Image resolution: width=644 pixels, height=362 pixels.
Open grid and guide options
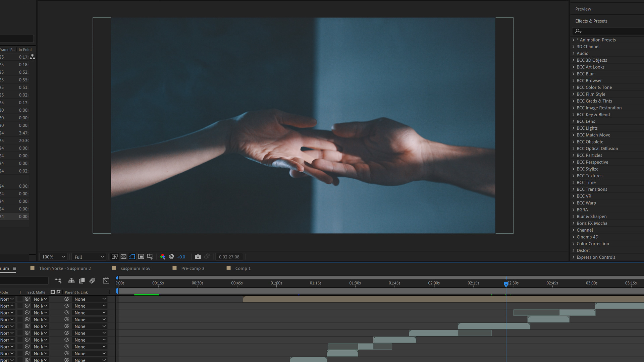pyautogui.click(x=150, y=257)
